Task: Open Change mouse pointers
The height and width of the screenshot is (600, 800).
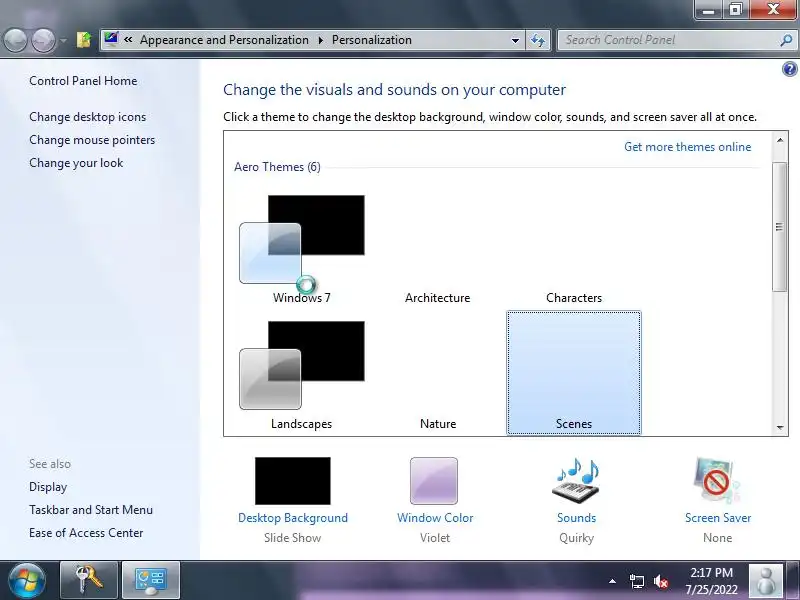Action: click(92, 140)
